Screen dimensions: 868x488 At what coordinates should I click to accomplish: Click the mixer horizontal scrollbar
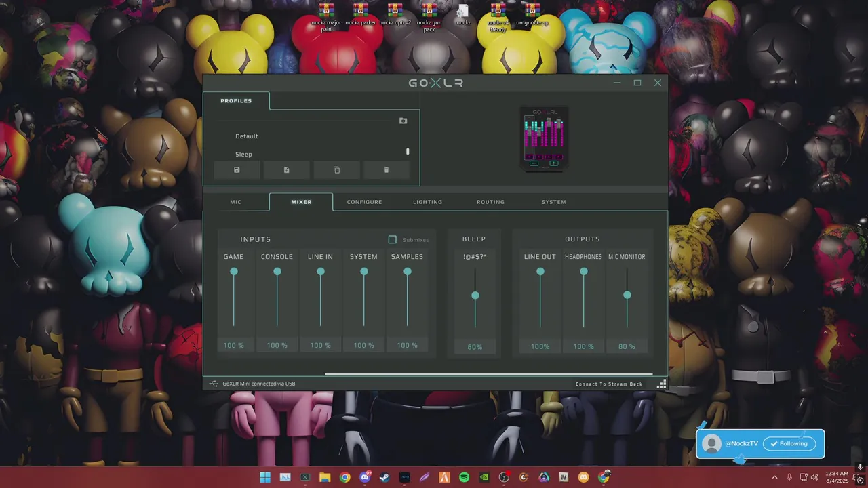coord(488,373)
